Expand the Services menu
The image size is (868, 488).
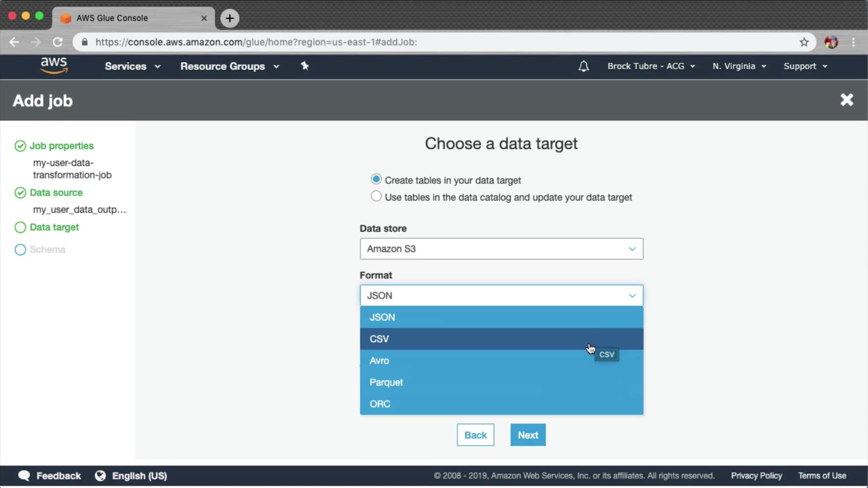132,66
